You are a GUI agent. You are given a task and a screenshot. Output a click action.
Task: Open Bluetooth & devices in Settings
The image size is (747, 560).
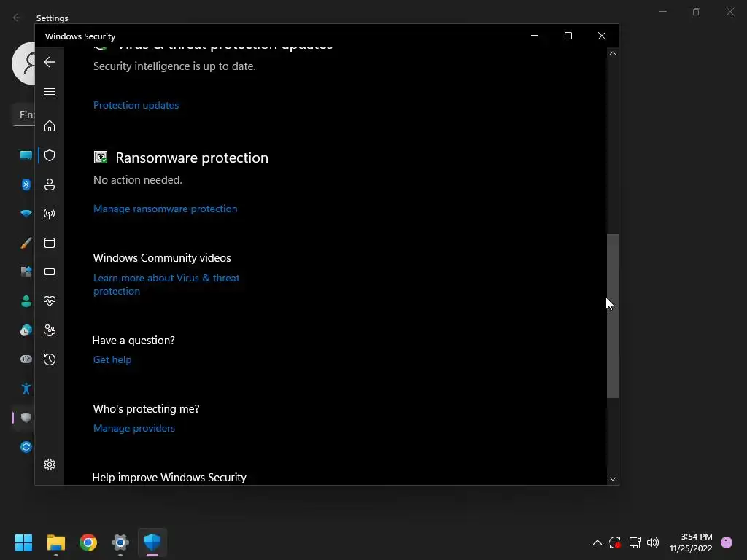[x=26, y=184]
